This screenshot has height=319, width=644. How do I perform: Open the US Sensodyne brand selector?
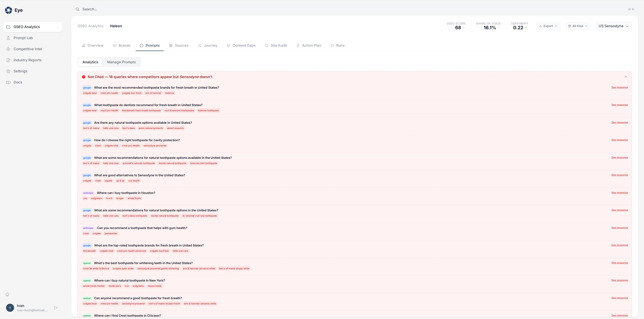613,26
